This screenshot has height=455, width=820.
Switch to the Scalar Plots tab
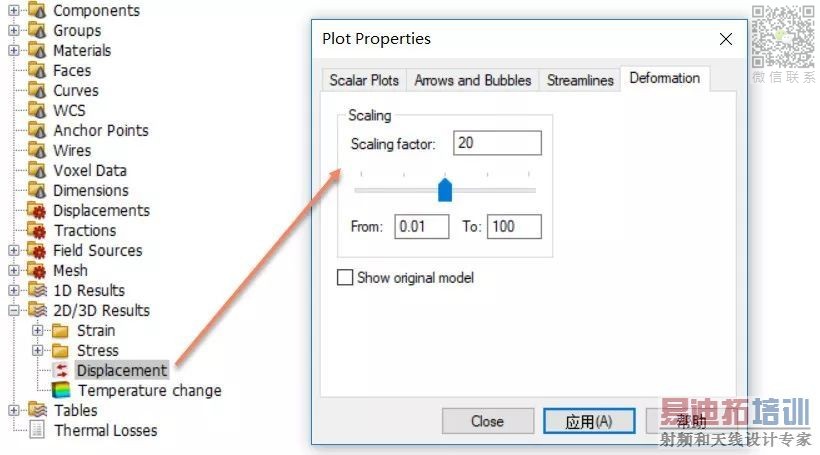364,80
